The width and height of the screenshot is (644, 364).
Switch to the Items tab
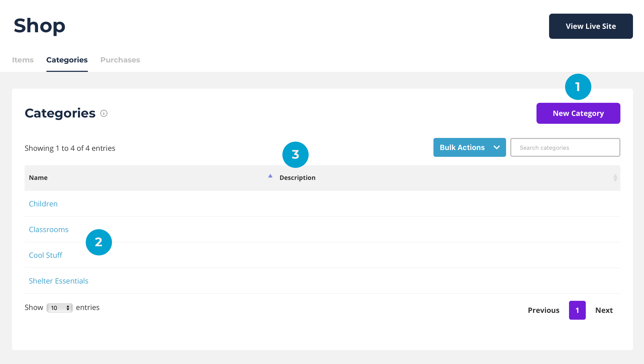(x=23, y=60)
